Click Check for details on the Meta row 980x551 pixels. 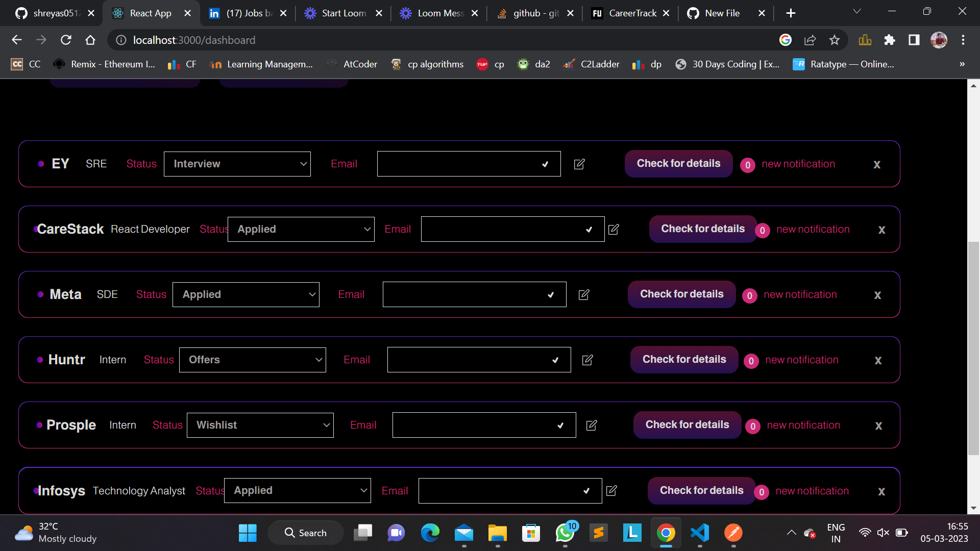click(681, 294)
